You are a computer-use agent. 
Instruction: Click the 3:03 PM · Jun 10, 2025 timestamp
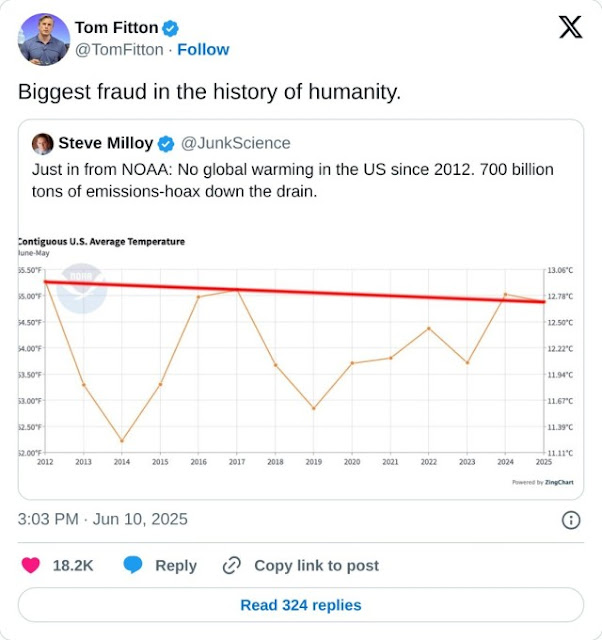[103, 519]
